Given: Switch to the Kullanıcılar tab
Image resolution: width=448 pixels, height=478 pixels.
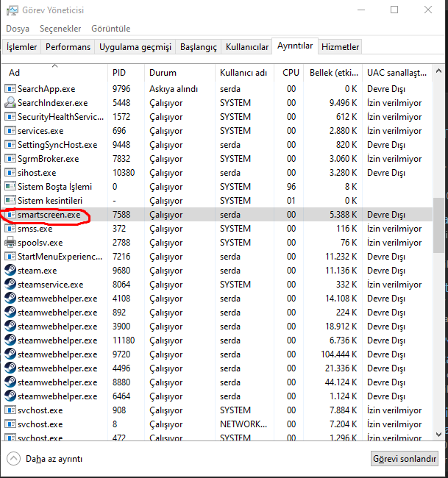Looking at the screenshot, I should [247, 47].
